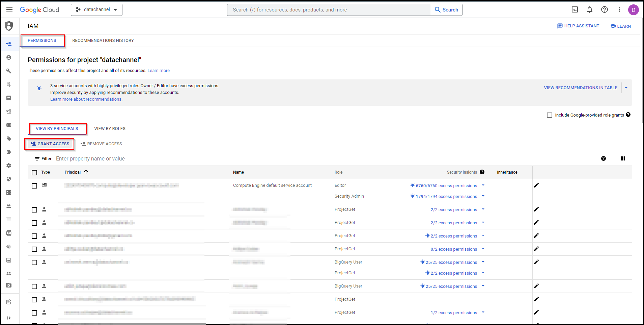This screenshot has width=644, height=325.
Task: Open the Labels tag sidebar icon
Action: [x=9, y=139]
